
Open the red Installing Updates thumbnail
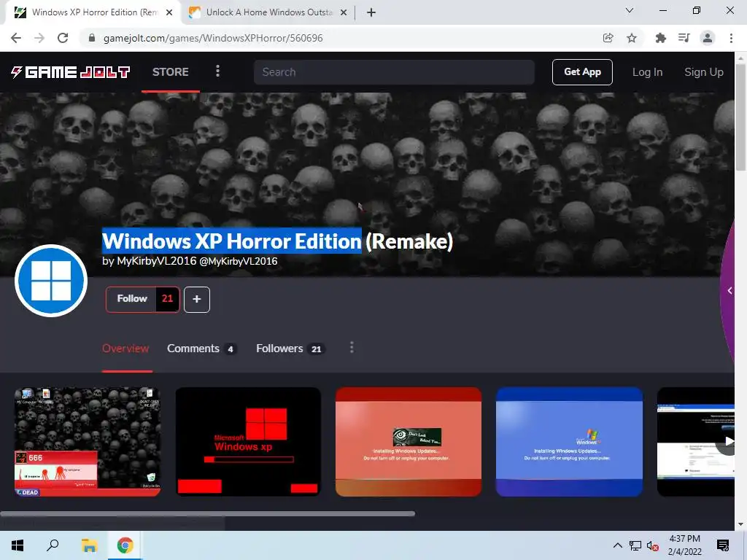pos(409,442)
